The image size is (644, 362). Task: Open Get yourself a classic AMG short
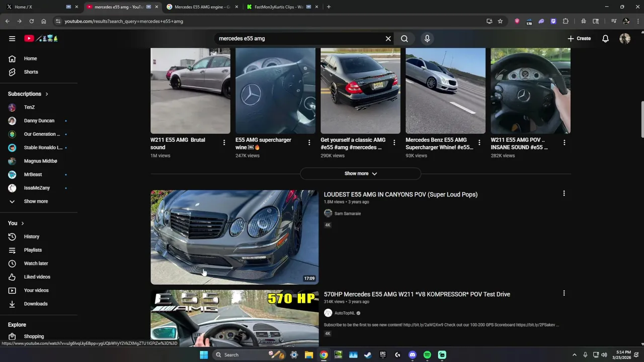pos(360,91)
